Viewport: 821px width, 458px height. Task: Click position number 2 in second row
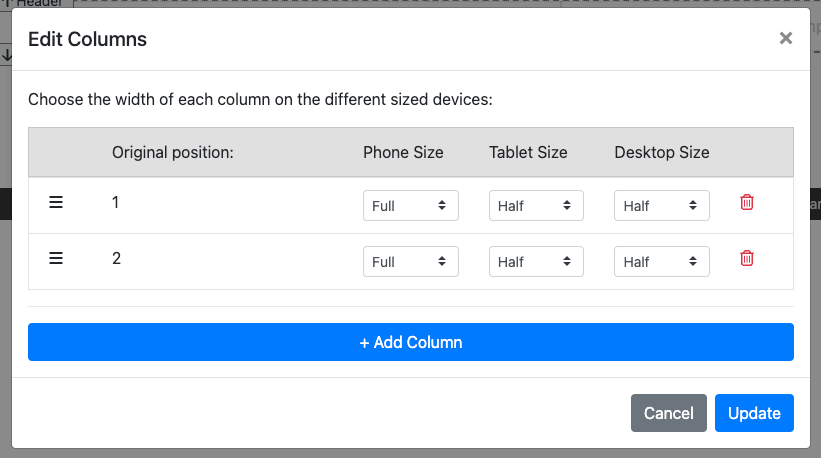[x=116, y=258]
